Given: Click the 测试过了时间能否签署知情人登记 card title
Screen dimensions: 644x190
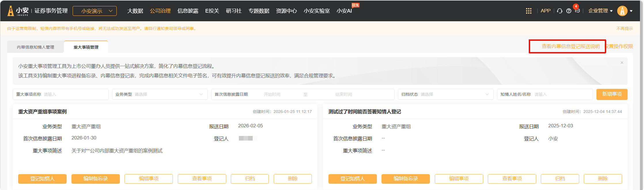Looking at the screenshot, I should 365,112.
